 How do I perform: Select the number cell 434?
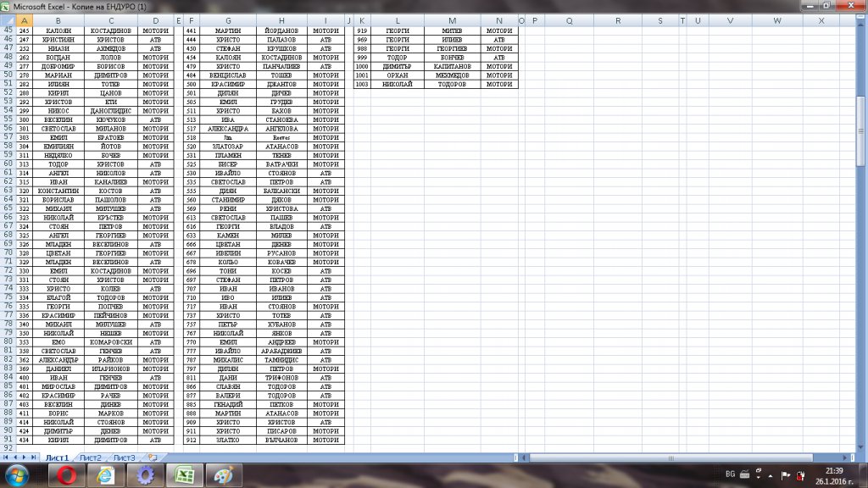[x=24, y=440]
